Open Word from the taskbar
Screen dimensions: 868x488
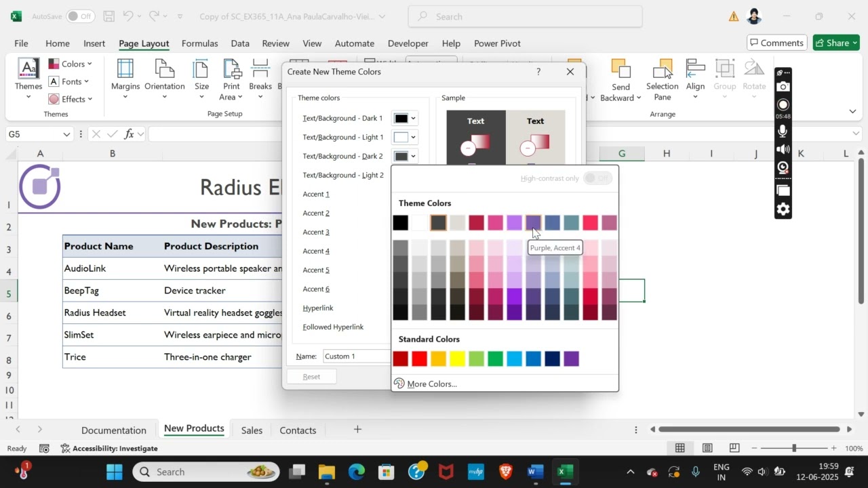click(534, 472)
